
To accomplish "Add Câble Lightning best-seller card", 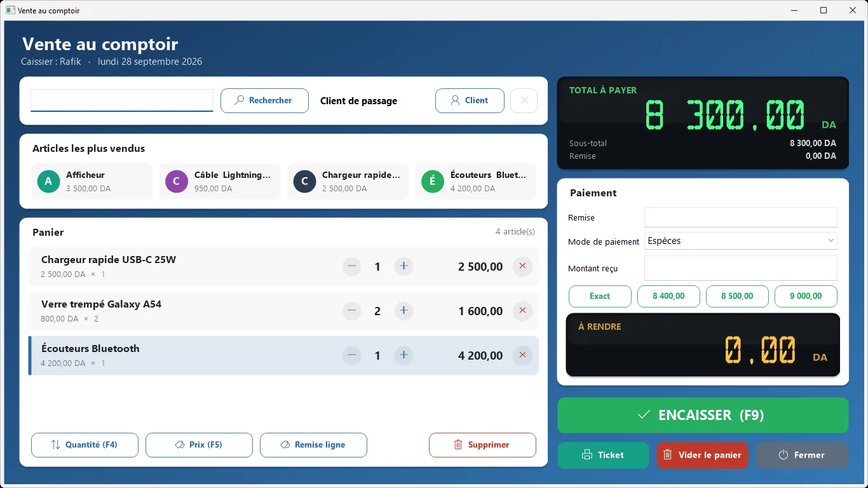I will coord(219,181).
